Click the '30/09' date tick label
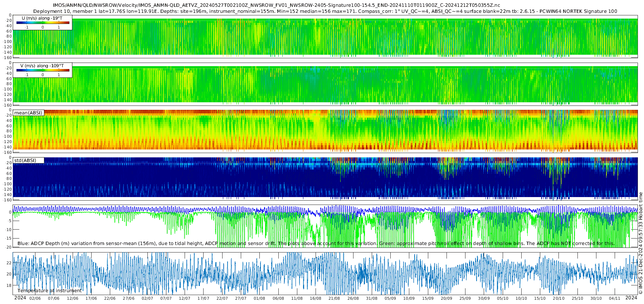Image resolution: width=644 pixels, height=304 pixels. [484, 298]
